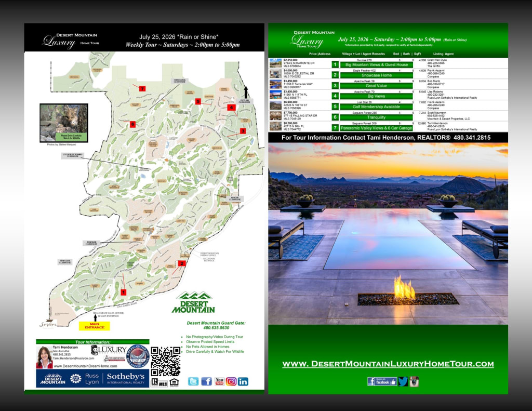532x411 pixels.
Task: Click the Big Mountain Views & Guest House bar
Action: tap(377, 64)
